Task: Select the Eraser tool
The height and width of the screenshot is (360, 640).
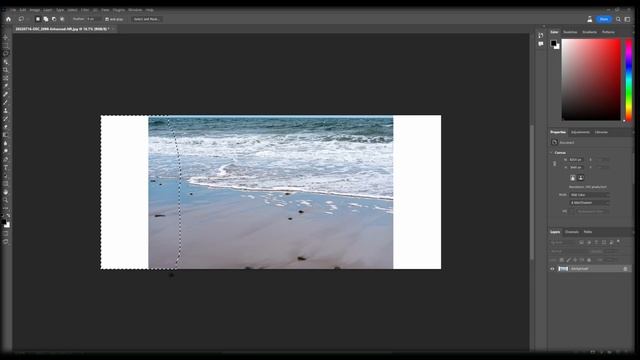Action: coord(6,127)
